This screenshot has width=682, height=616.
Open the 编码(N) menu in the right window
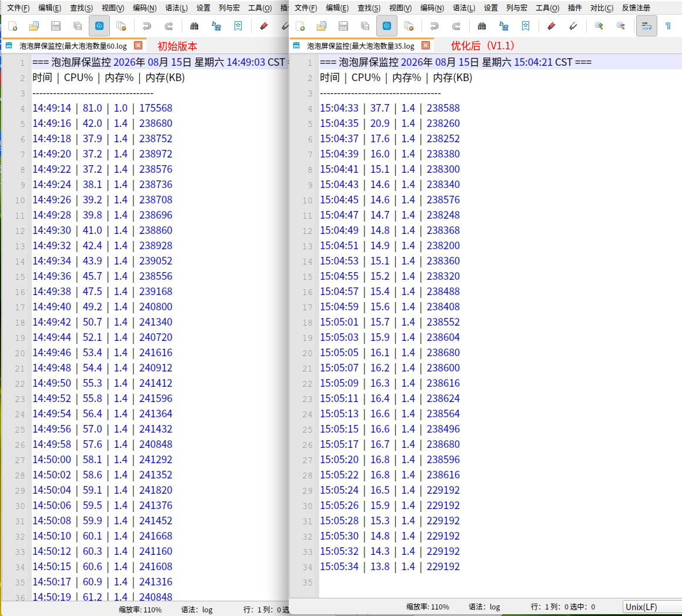(432, 8)
